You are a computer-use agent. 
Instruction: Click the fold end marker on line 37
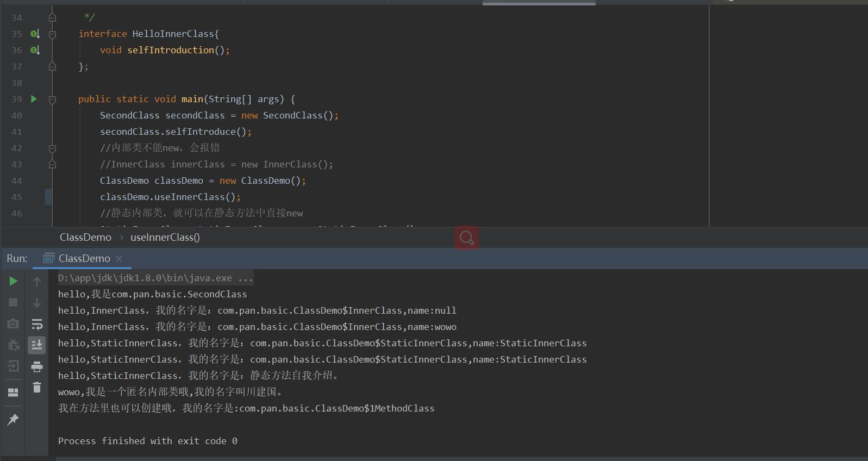52,66
